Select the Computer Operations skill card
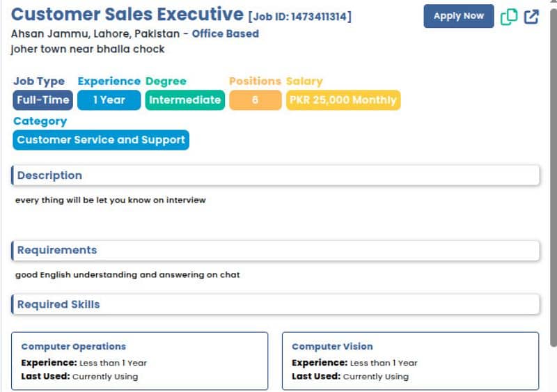This screenshot has width=557, height=392. [x=140, y=361]
